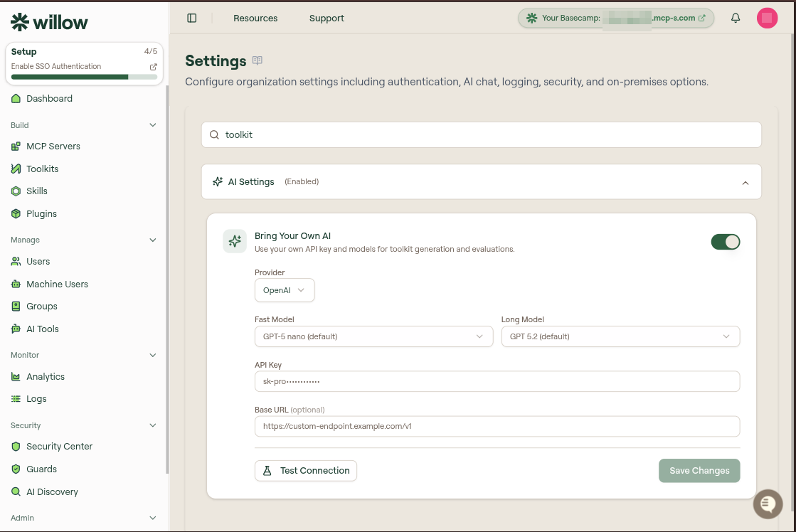This screenshot has width=796, height=532.
Task: Click the Guards shield-check icon
Action: click(16, 469)
